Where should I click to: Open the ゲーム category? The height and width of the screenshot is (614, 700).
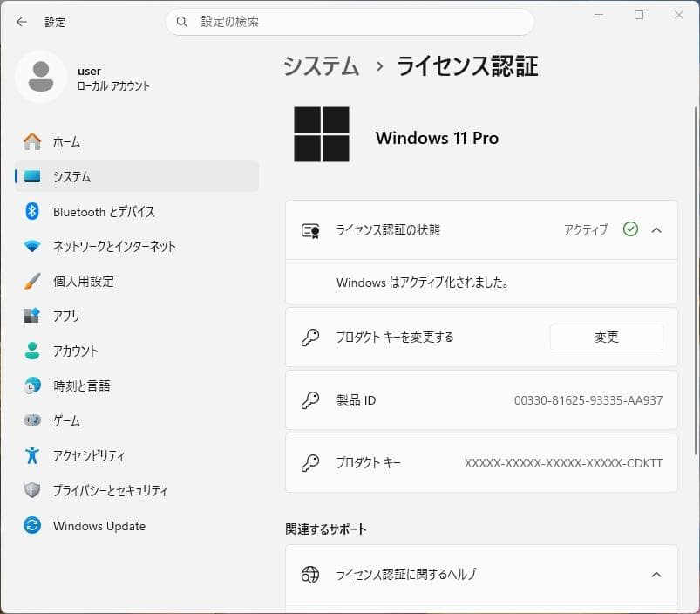point(137,420)
